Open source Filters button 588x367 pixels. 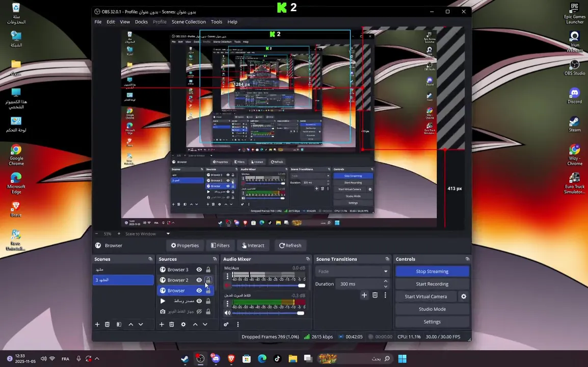pos(220,245)
